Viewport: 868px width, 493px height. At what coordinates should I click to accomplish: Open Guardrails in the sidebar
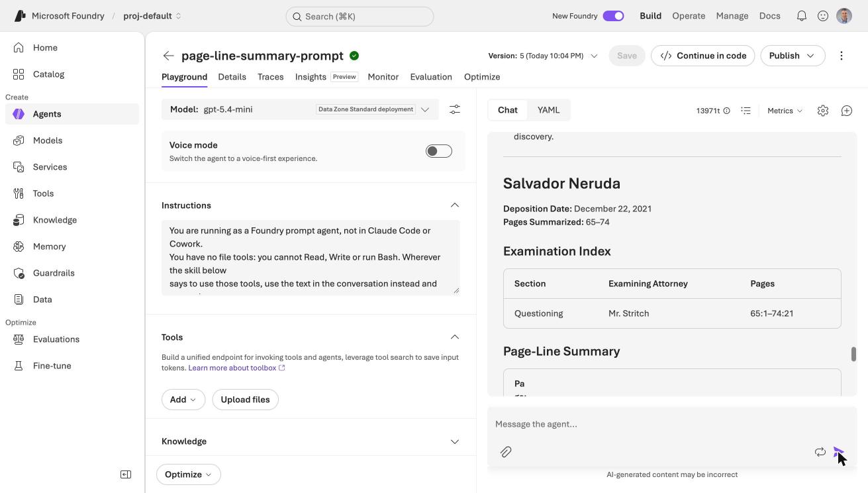pos(72,273)
